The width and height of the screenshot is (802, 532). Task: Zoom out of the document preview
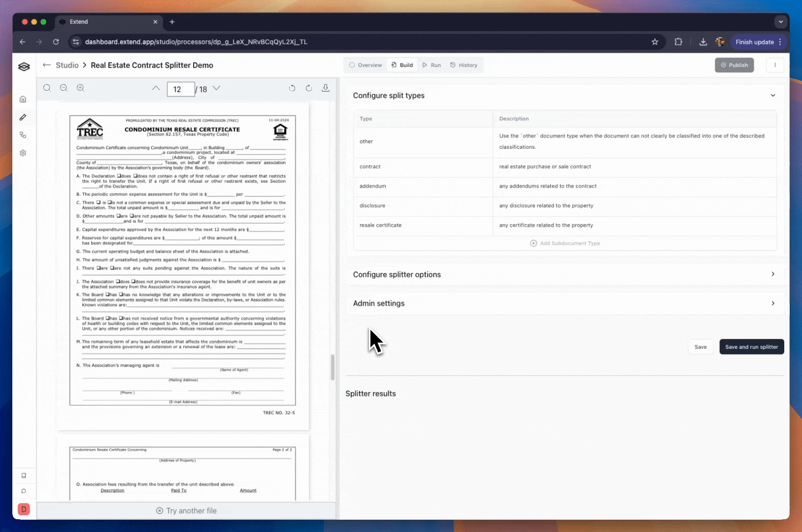point(64,88)
